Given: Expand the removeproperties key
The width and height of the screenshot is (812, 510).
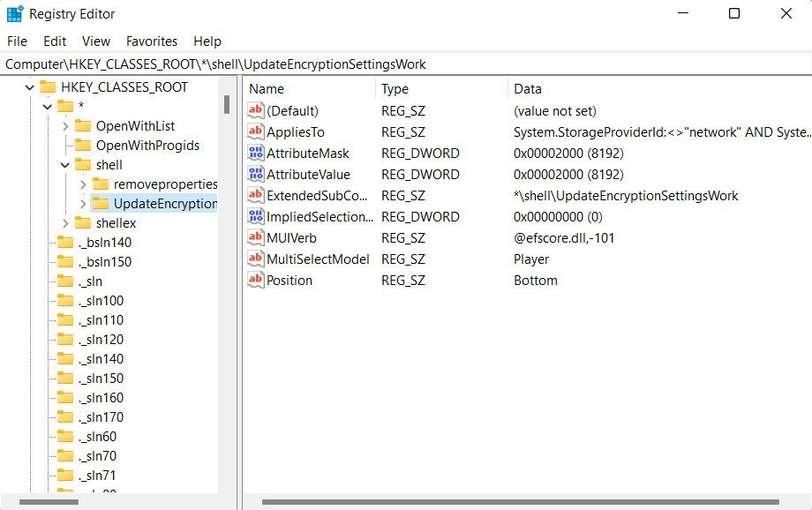Looking at the screenshot, I should pos(85,184).
